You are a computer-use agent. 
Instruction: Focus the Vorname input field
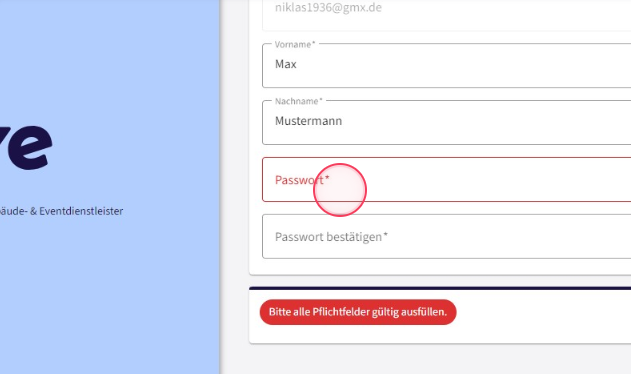point(447,66)
